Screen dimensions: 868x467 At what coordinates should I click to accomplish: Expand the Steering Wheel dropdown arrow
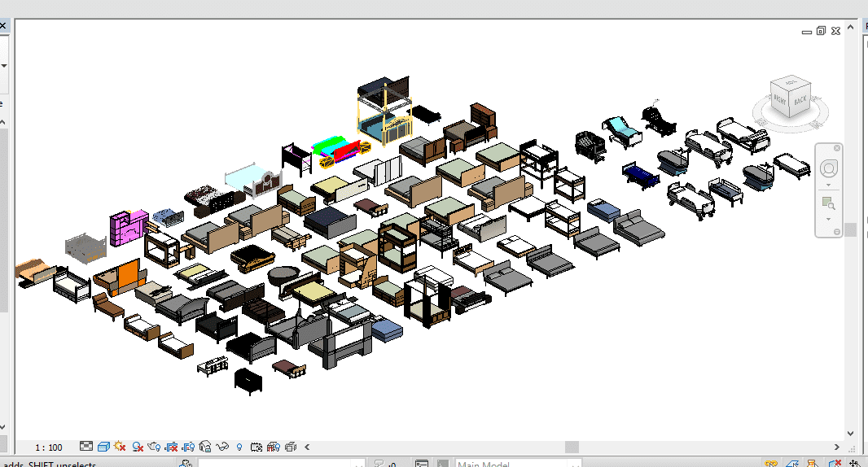[x=829, y=185]
